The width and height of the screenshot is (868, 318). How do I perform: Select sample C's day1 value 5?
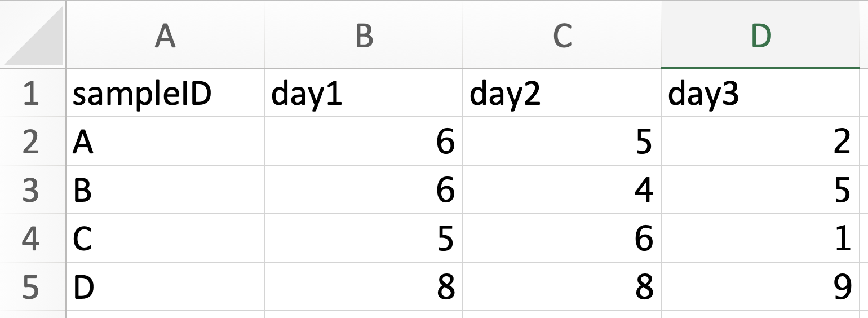click(364, 238)
